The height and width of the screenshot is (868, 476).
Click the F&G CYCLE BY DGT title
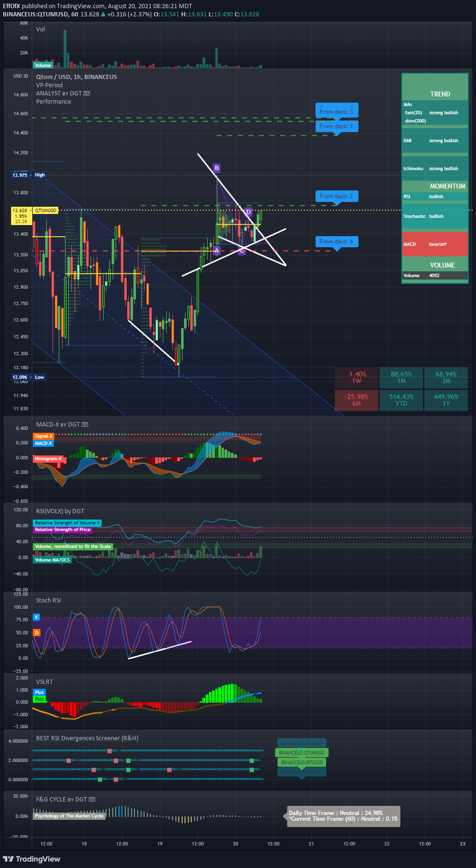tap(66, 799)
